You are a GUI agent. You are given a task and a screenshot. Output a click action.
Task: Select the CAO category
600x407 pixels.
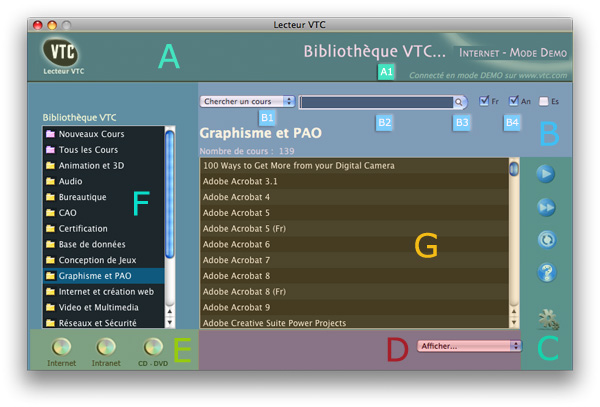(x=104, y=213)
